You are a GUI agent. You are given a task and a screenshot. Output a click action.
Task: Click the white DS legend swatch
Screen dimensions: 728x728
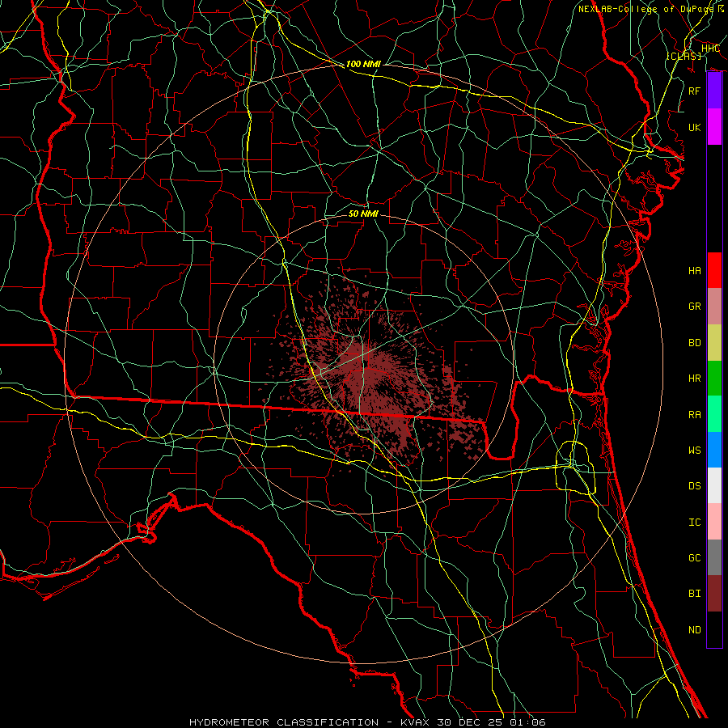[x=714, y=485]
